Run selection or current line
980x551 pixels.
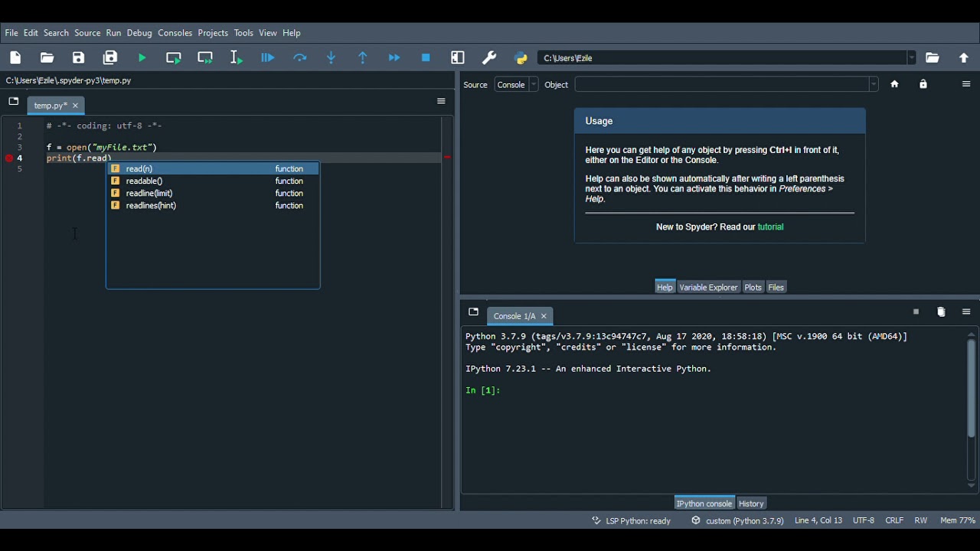(x=237, y=58)
